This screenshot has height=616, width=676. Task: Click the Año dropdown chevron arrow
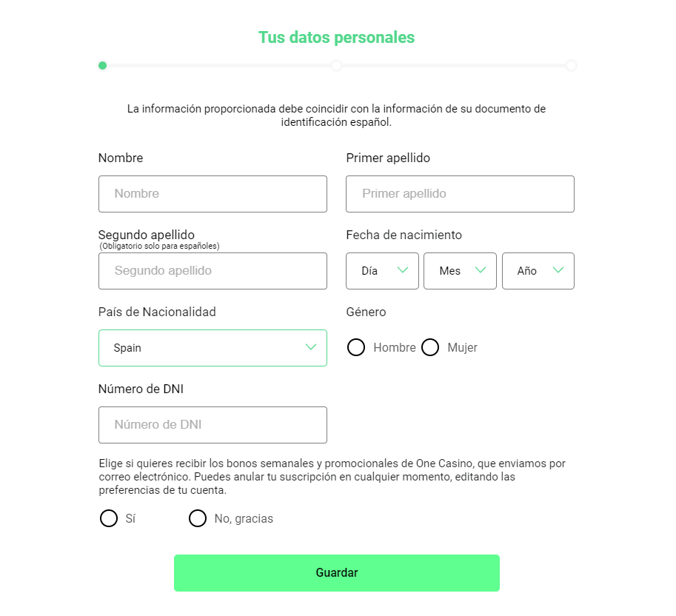[558, 270]
